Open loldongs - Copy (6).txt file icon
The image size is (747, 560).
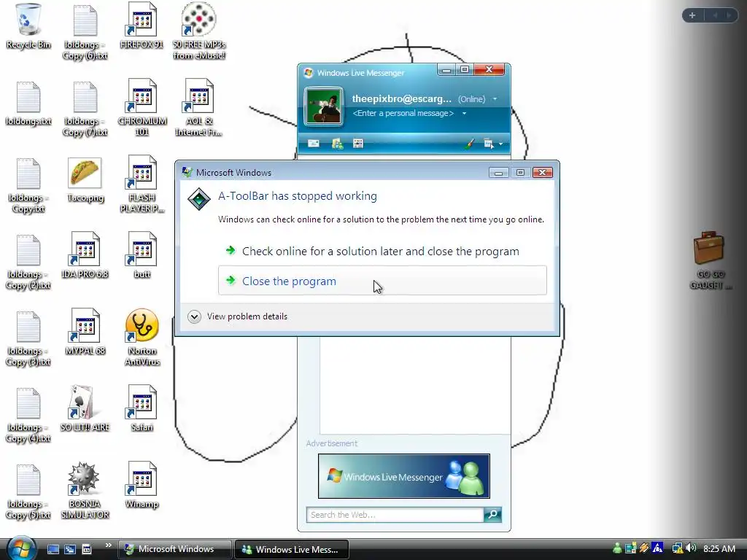[85, 20]
